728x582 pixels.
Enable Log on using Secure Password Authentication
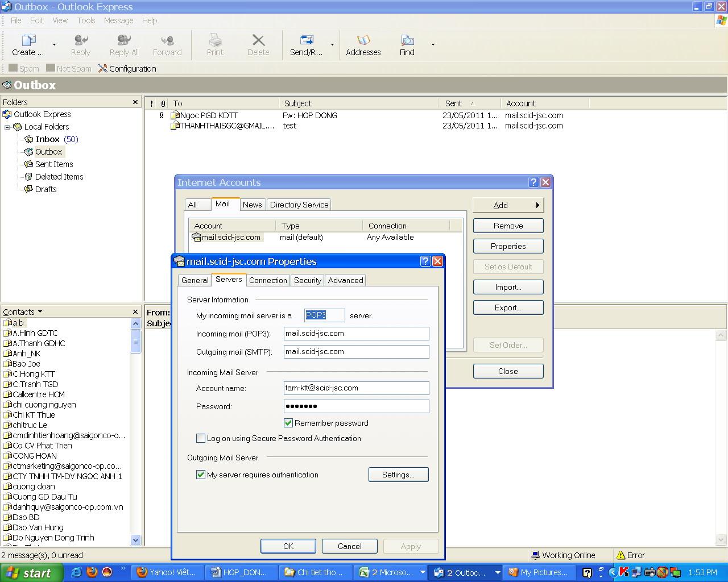[x=201, y=438]
